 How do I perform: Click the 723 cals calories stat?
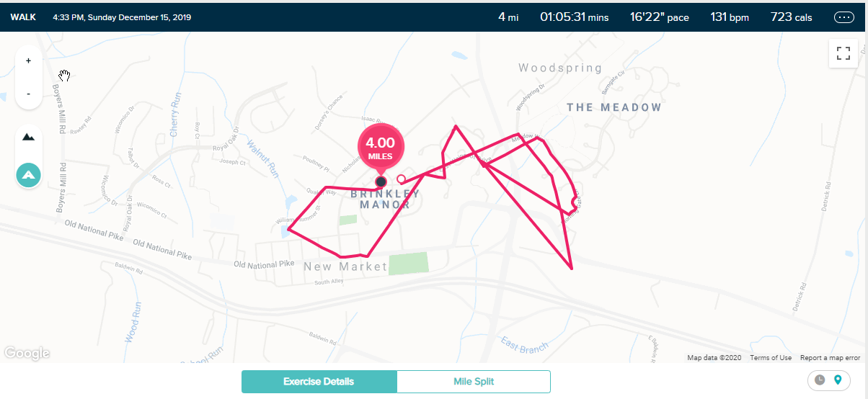pyautogui.click(x=792, y=17)
